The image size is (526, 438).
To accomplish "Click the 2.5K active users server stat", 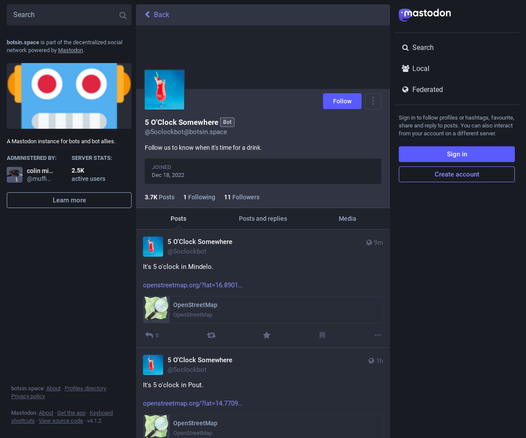I will (x=88, y=175).
